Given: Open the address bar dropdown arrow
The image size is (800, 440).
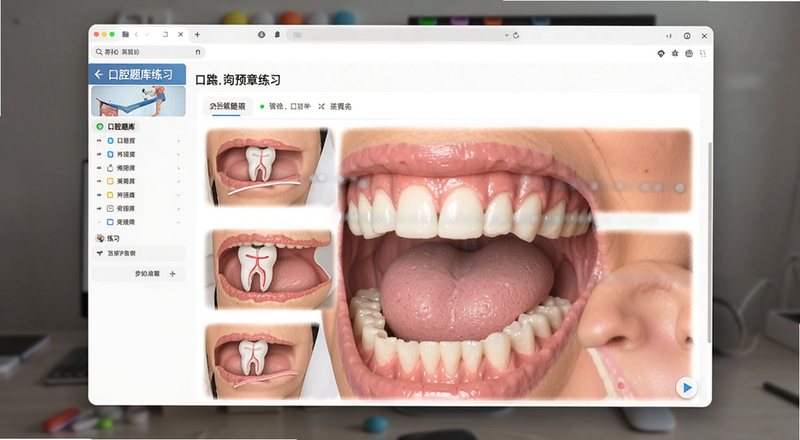Looking at the screenshot, I should [x=507, y=35].
